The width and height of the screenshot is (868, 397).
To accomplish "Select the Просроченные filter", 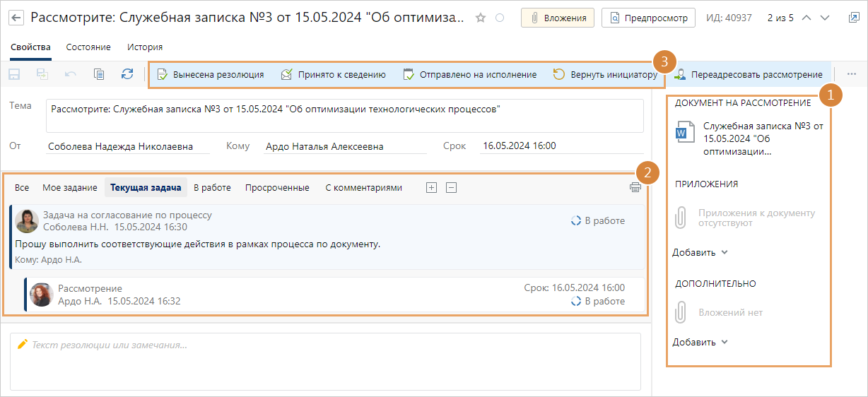I will tap(277, 188).
